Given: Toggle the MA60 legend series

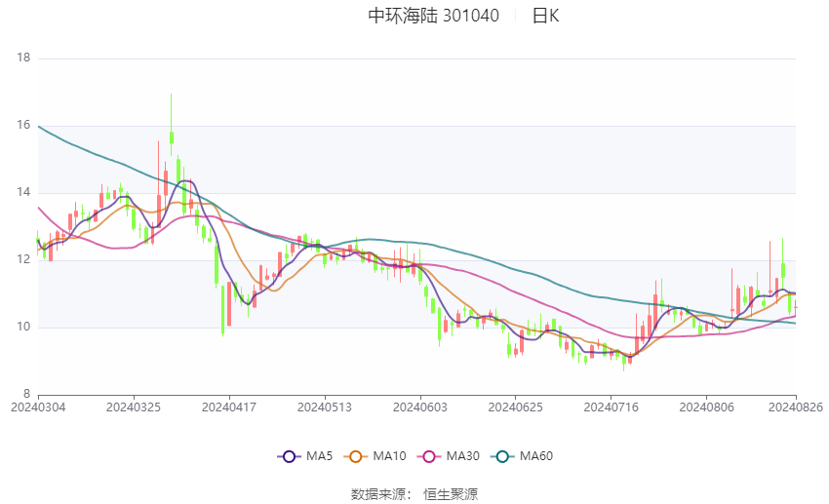Looking at the screenshot, I should tap(522, 456).
